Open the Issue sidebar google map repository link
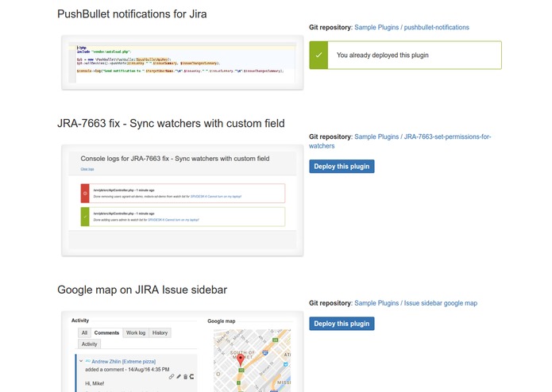The image size is (552, 392). (441, 303)
